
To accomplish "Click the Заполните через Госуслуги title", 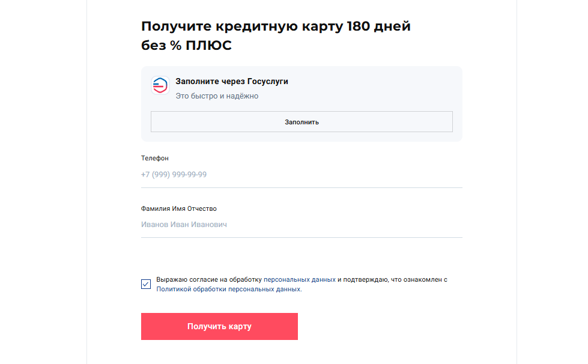I will pos(232,81).
